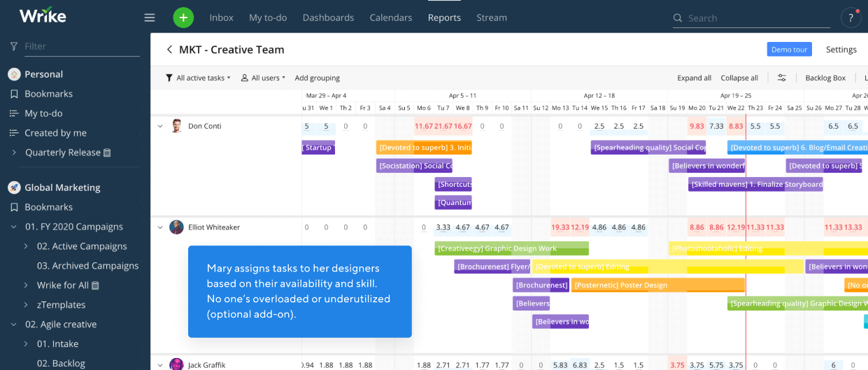868x370 pixels.
Task: Open the All users dropdown
Action: coord(263,78)
